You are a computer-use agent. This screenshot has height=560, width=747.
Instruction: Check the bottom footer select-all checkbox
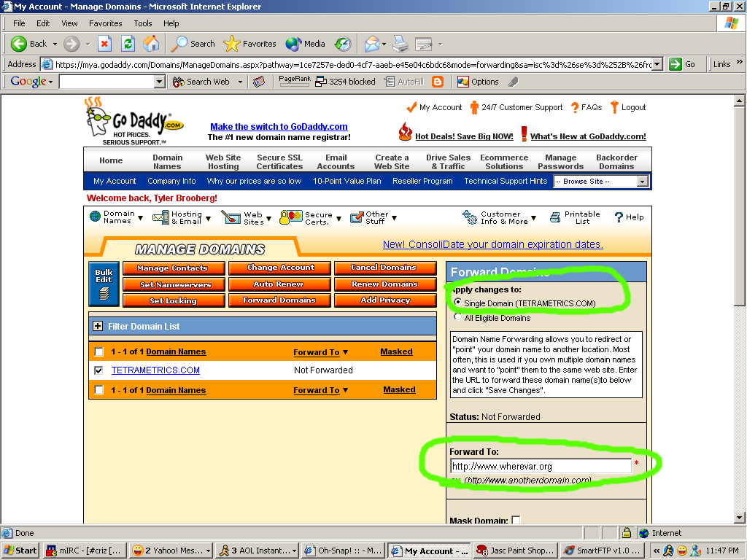(x=98, y=390)
